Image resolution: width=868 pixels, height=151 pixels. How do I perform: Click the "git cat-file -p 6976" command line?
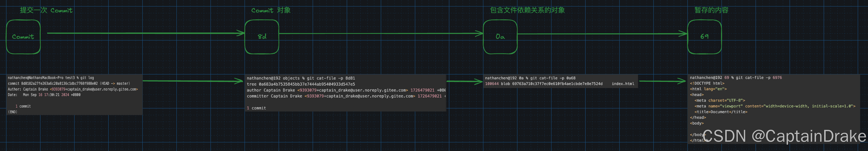tap(736, 78)
